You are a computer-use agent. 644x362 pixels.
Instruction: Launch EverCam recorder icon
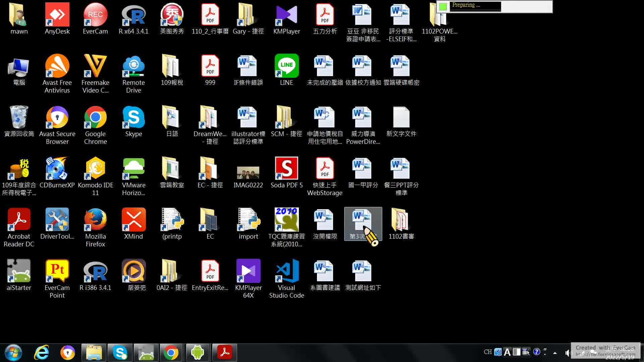[x=95, y=19]
